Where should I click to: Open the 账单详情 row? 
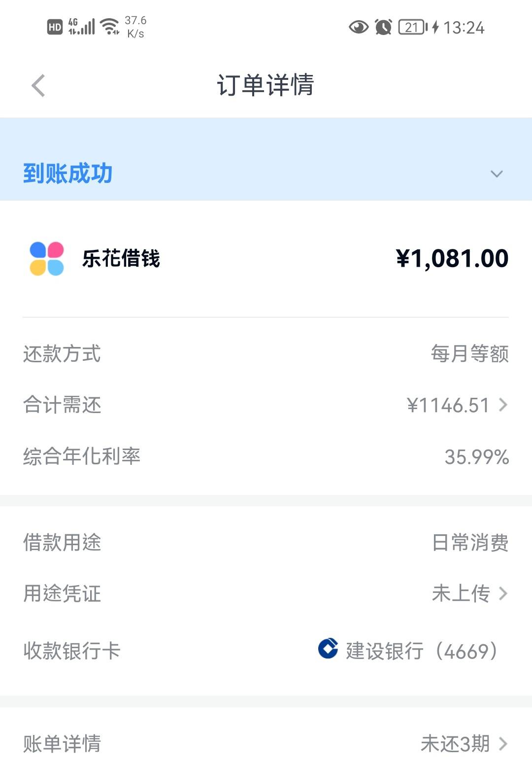266,743
